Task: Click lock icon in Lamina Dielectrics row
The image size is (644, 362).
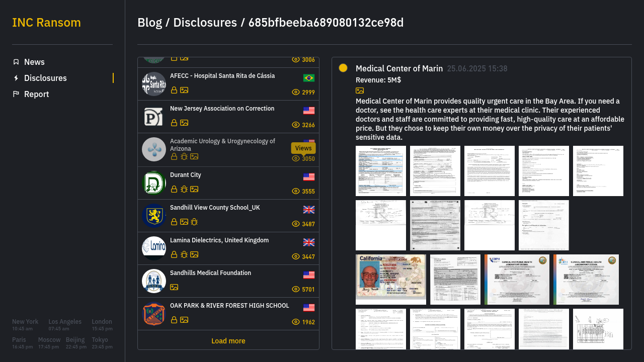Action: point(174,254)
